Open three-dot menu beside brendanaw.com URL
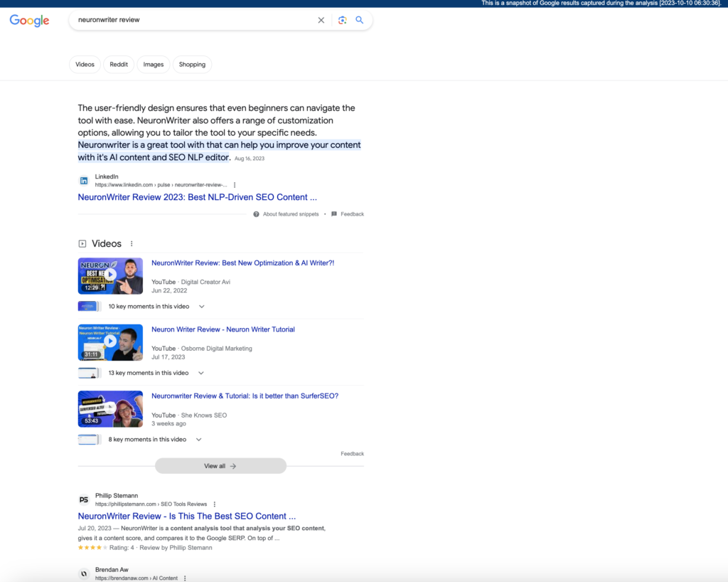This screenshot has height=582, width=728. pos(185,578)
